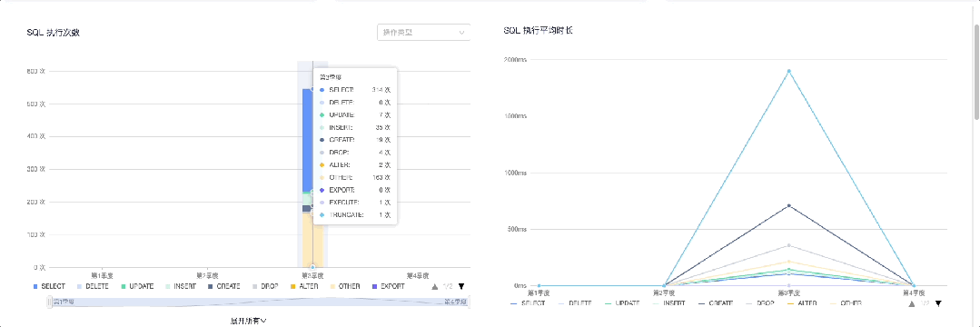980x327 pixels.
Task: Click the SQL 执行平均时长 chart title
Action: coord(538,30)
